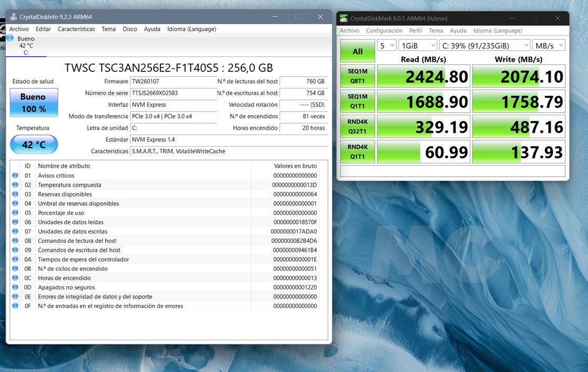Click status orb for Porcentaje de uso row

pyautogui.click(x=15, y=213)
